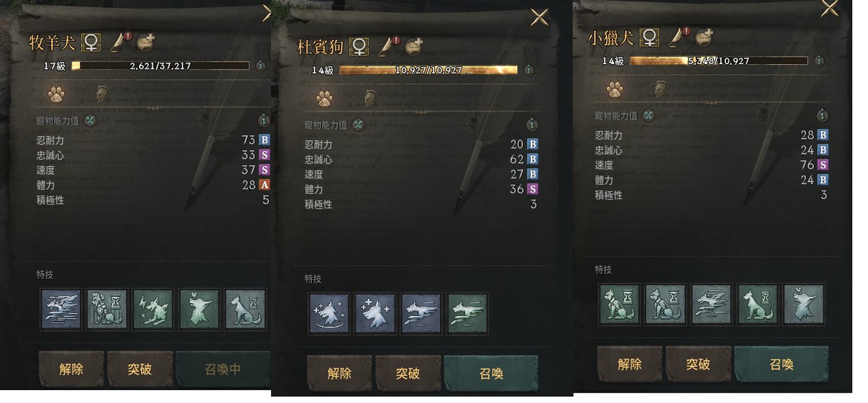Click info icon next to 小獵犬 ability values
Screen dimensions: 868x403
[x=823, y=115]
